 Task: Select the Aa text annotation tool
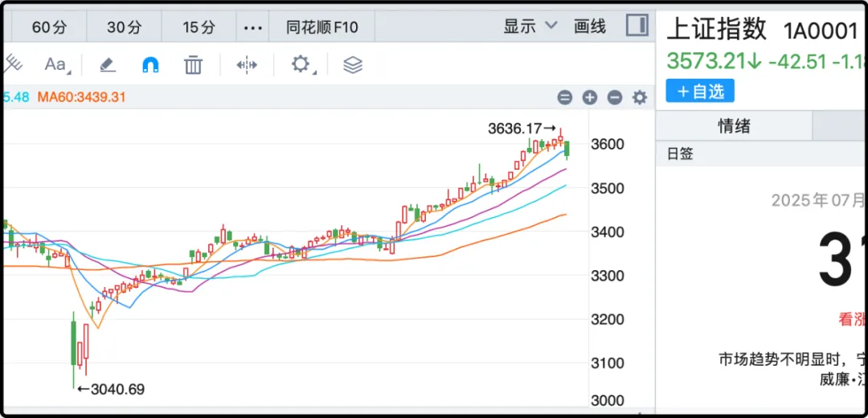[56, 65]
